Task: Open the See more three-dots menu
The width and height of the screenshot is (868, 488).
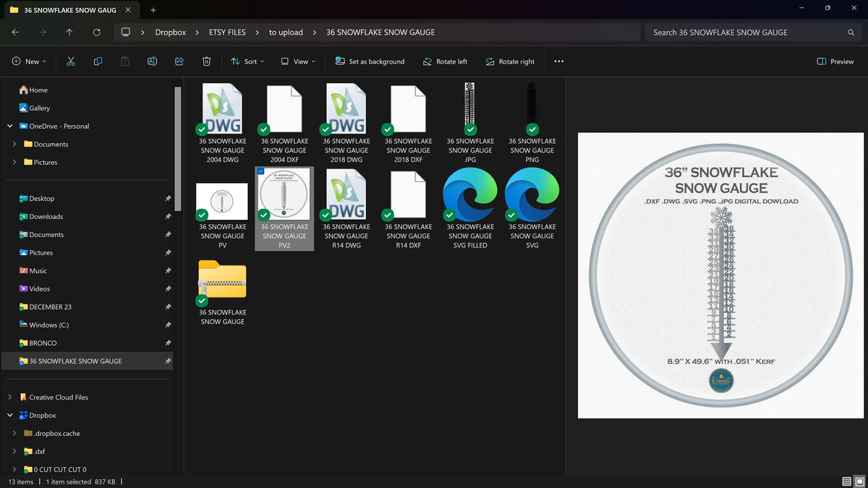Action: [x=558, y=61]
